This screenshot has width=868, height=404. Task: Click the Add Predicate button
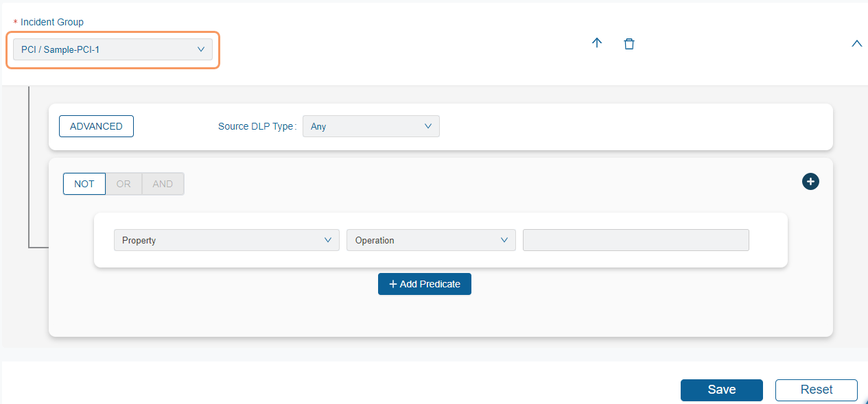point(424,284)
